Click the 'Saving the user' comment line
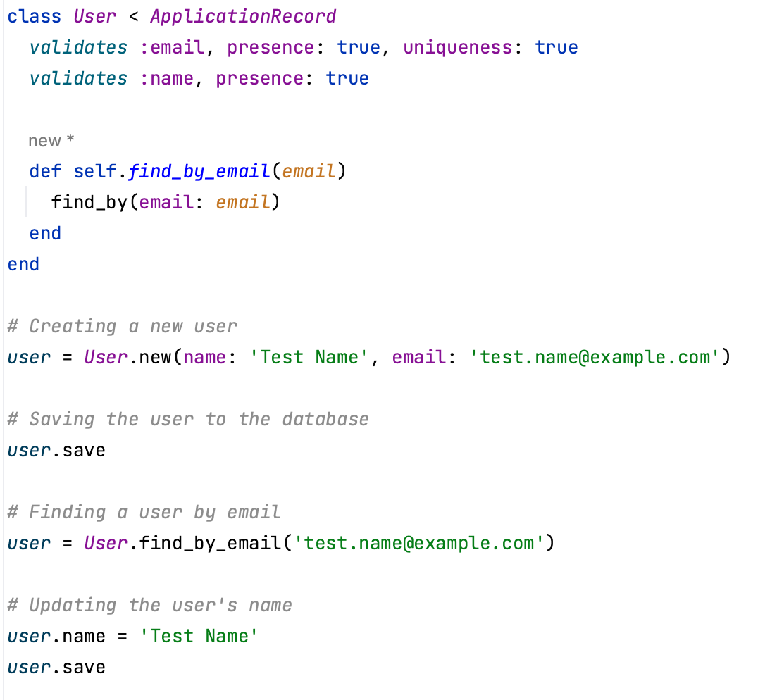 pyautogui.click(x=187, y=419)
